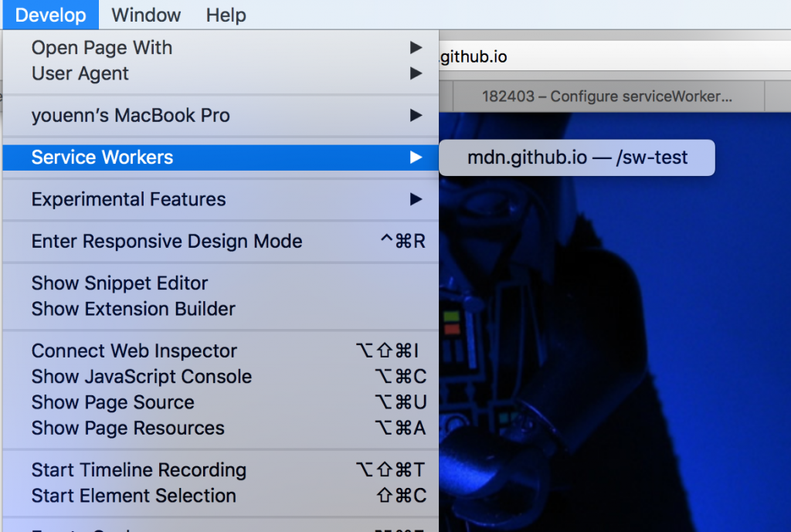Open the Help menu

(226, 15)
